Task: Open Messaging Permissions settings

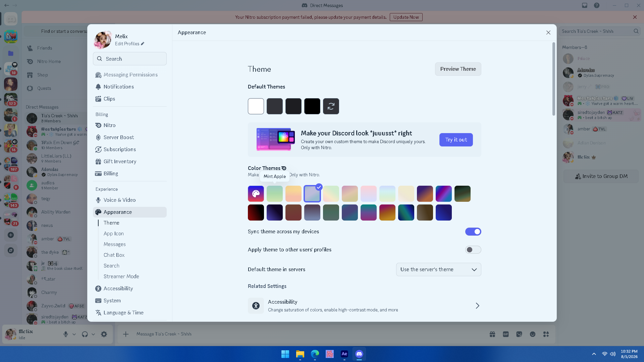Action: (x=129, y=75)
